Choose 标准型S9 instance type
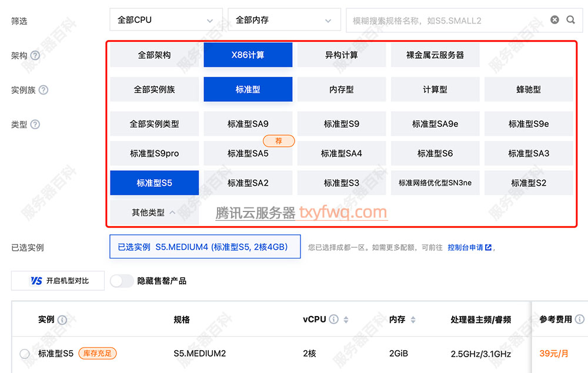This screenshot has width=588, height=373. tap(342, 124)
